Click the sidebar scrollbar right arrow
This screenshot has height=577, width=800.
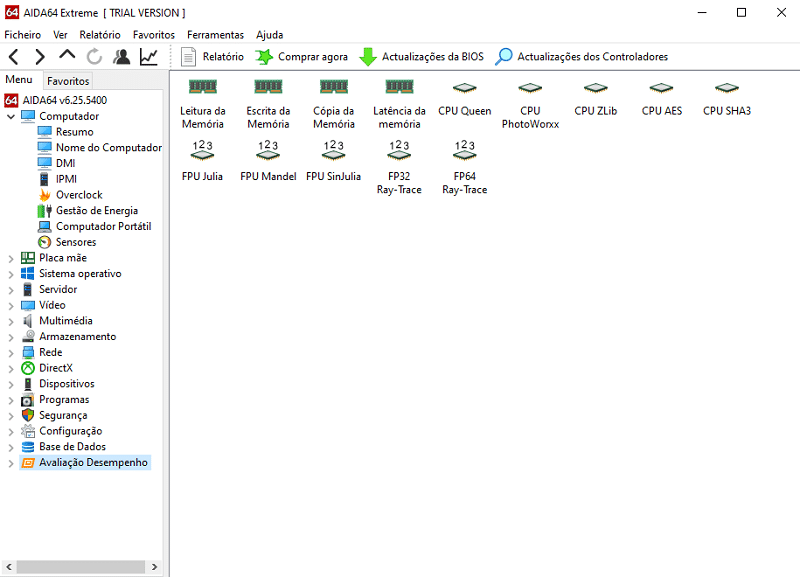[155, 567]
